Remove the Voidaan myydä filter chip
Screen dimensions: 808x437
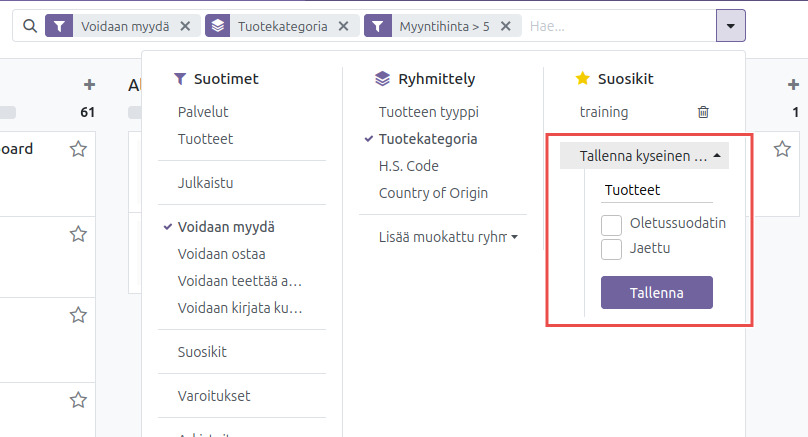(x=185, y=27)
